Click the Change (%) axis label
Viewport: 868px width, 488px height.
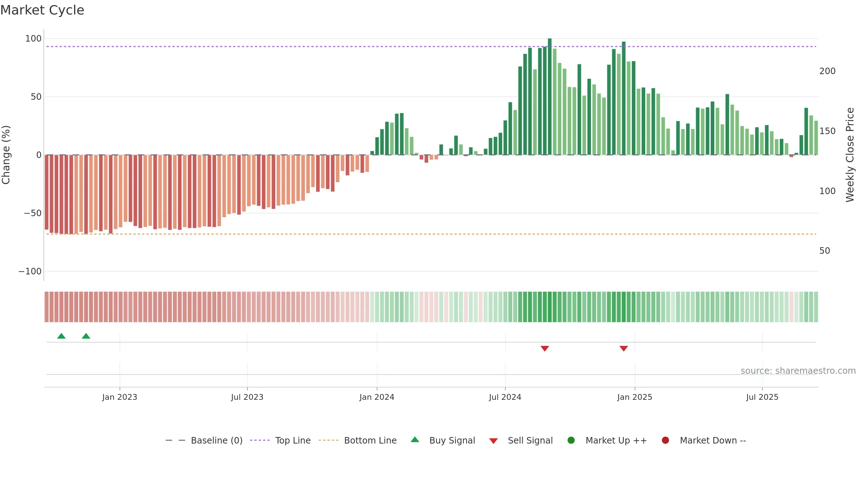[6, 155]
